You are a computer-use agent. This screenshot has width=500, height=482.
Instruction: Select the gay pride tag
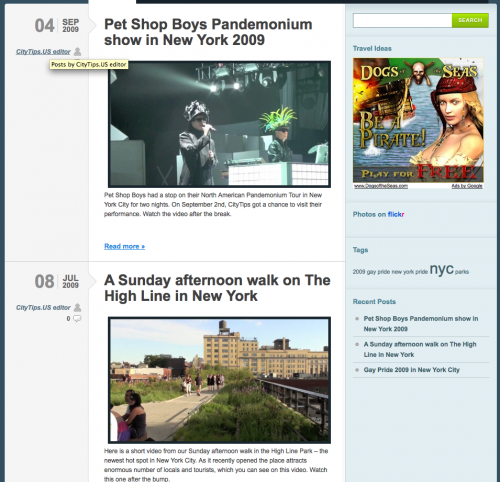[x=378, y=272]
